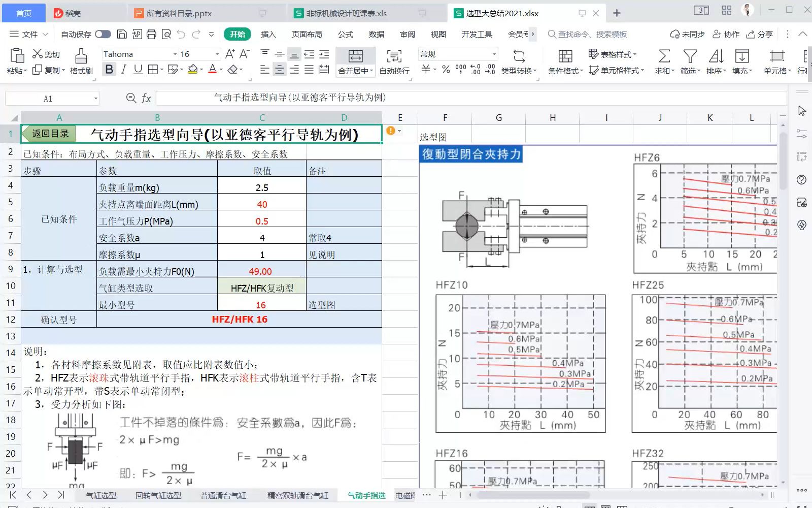The height and width of the screenshot is (508, 812).
Task: Click the Italic formatting icon
Action: [124, 70]
